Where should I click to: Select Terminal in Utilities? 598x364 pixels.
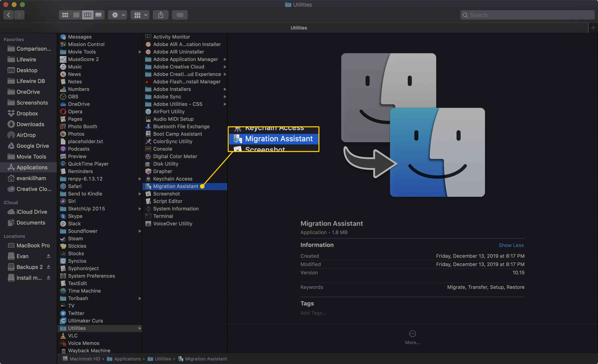pyautogui.click(x=185, y=216)
